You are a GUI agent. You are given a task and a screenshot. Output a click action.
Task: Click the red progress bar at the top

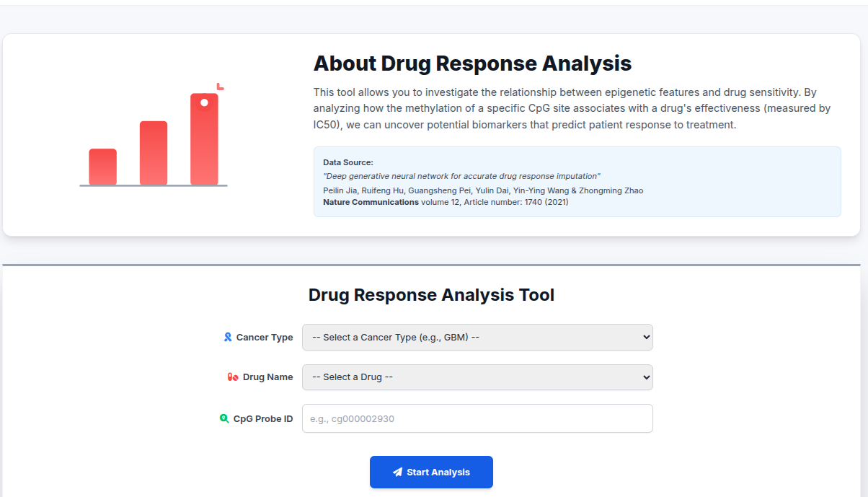[434, 2]
